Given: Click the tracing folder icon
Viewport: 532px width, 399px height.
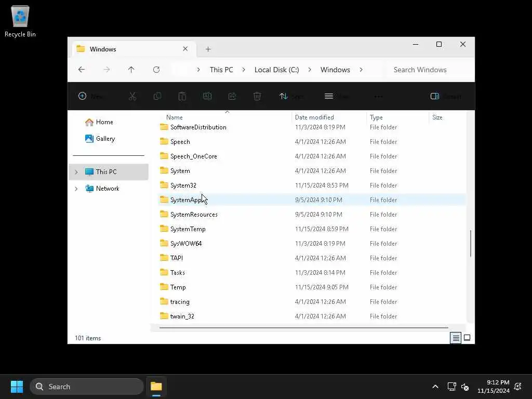Looking at the screenshot, I should (x=164, y=302).
